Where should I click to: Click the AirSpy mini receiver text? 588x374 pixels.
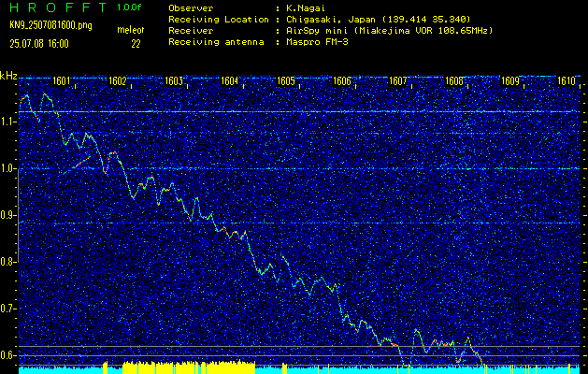tap(389, 31)
